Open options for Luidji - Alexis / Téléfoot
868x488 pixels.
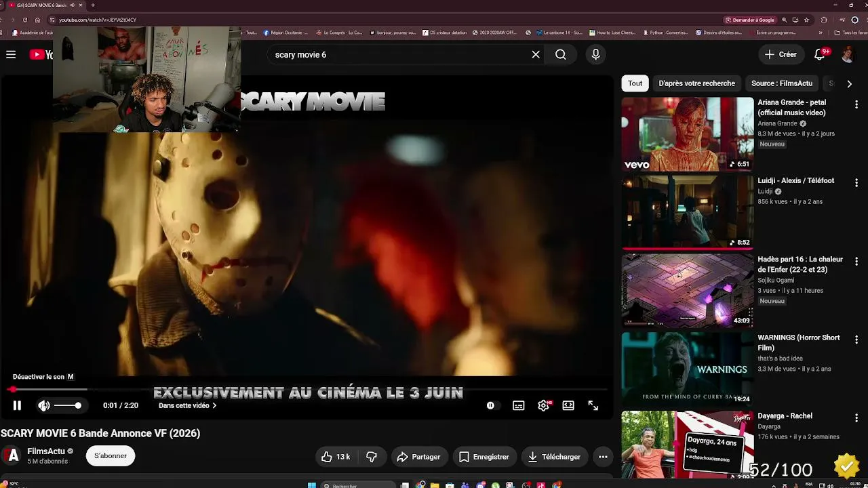(x=856, y=183)
